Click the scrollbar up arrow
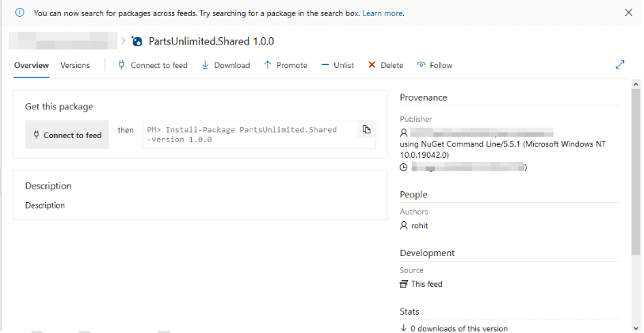 coord(636,84)
